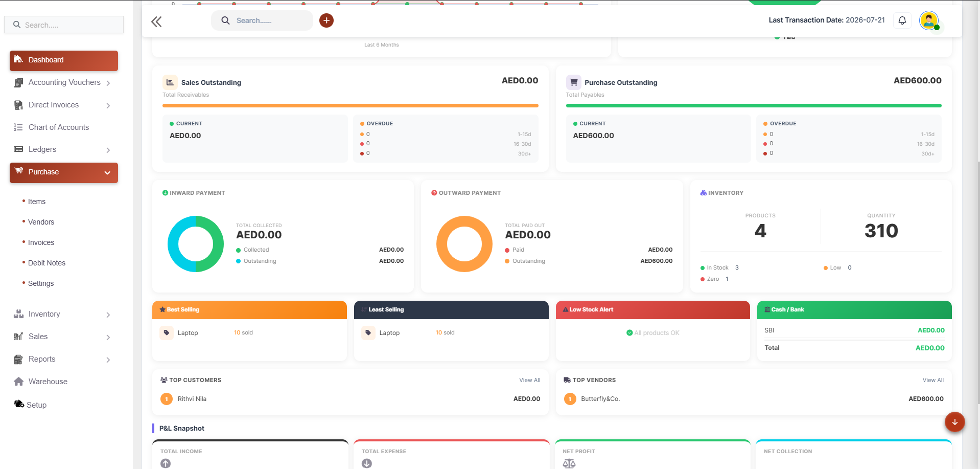The height and width of the screenshot is (469, 980).
Task: Click the Total Expense down-arrow icon
Action: [367, 463]
